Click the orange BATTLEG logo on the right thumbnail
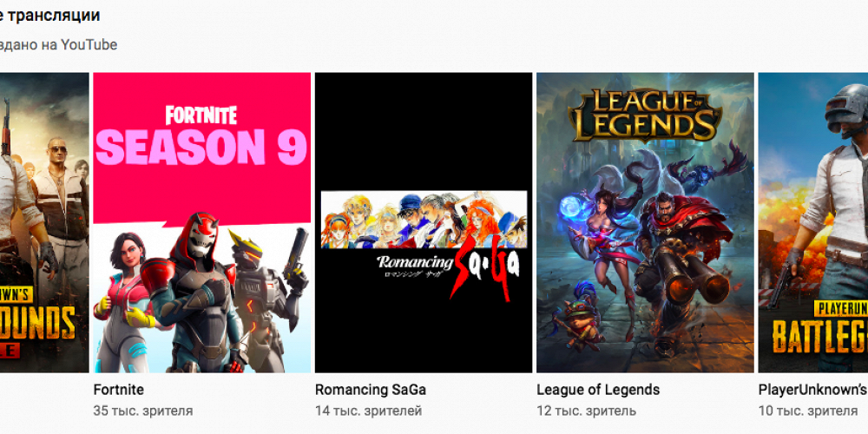Image resolution: width=868 pixels, height=434 pixels. 820,337
